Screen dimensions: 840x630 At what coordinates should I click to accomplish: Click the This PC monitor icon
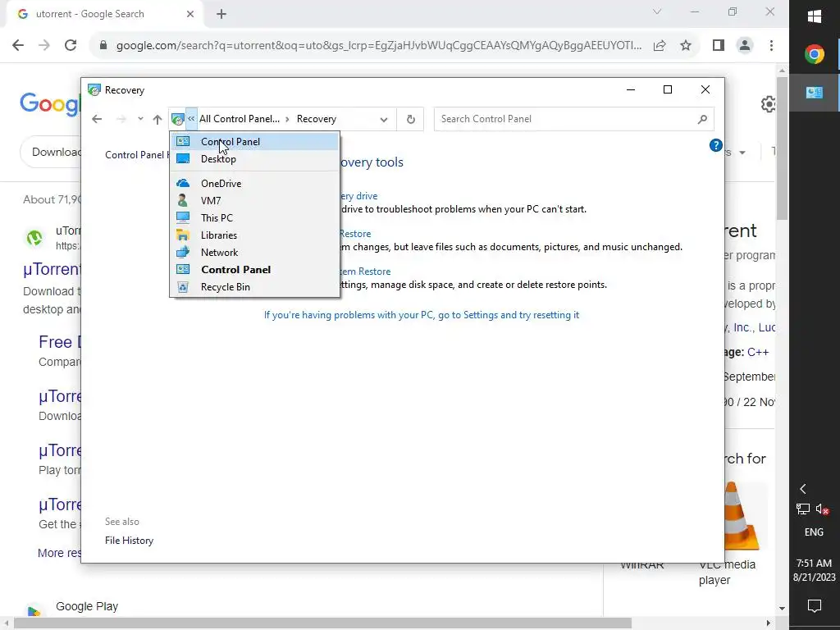(x=183, y=217)
